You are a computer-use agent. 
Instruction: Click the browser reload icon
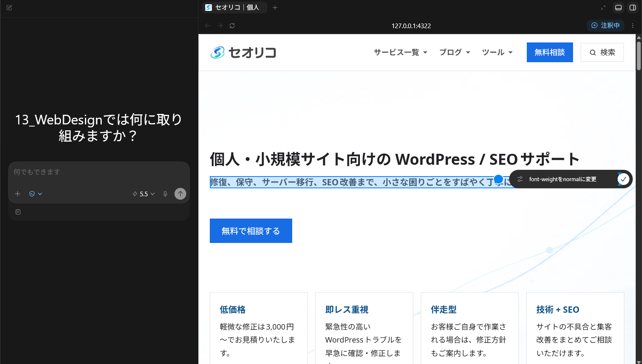(x=232, y=26)
